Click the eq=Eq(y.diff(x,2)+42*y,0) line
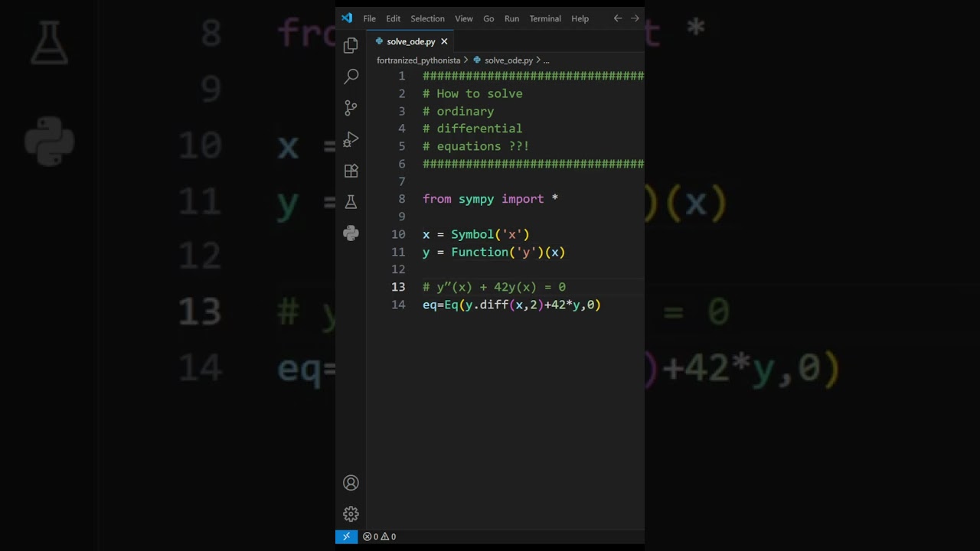This screenshot has height=551, width=980. point(511,305)
